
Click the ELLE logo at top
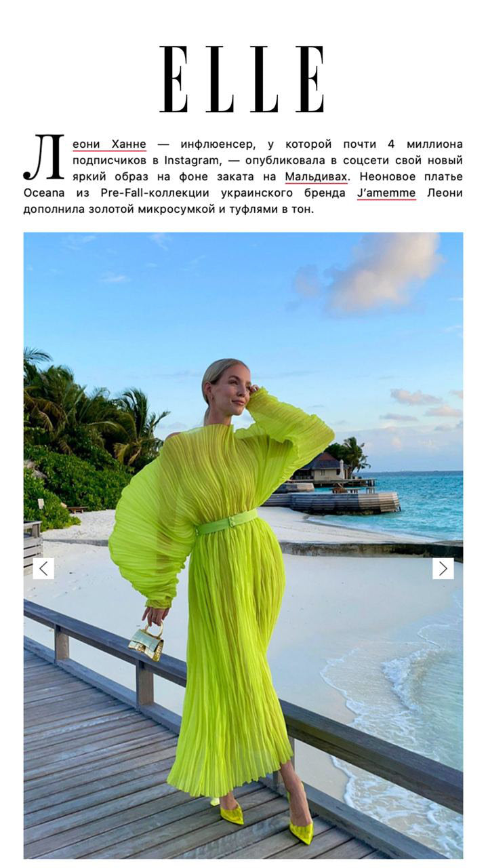[x=242, y=79]
